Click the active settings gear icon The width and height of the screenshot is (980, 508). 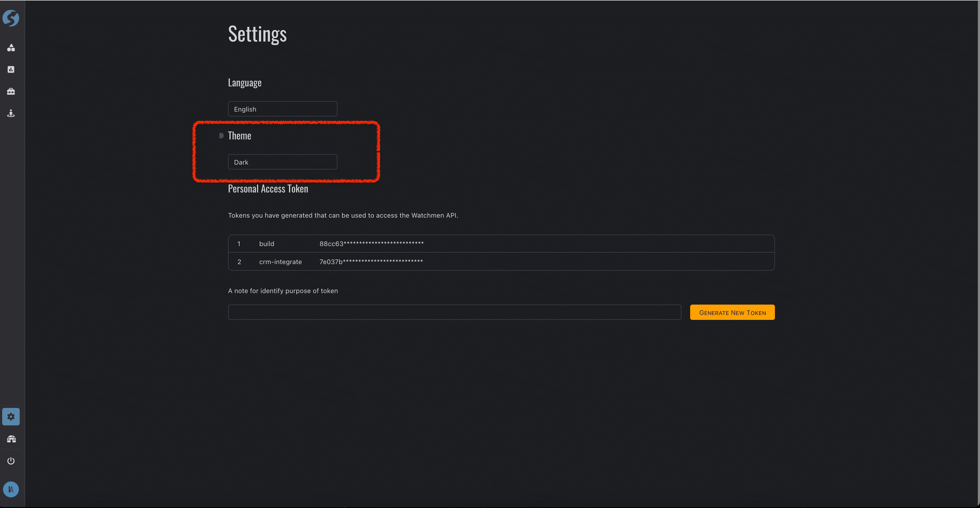[x=11, y=417]
